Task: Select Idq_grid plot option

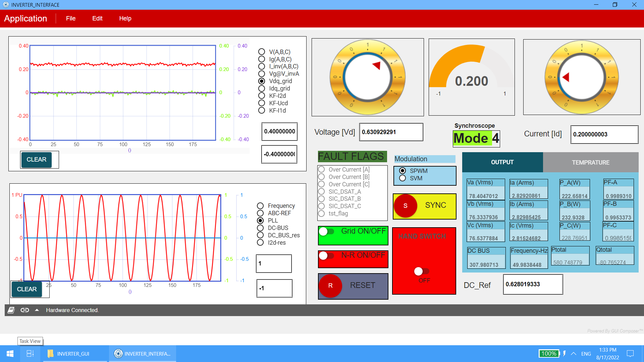Action: click(262, 88)
